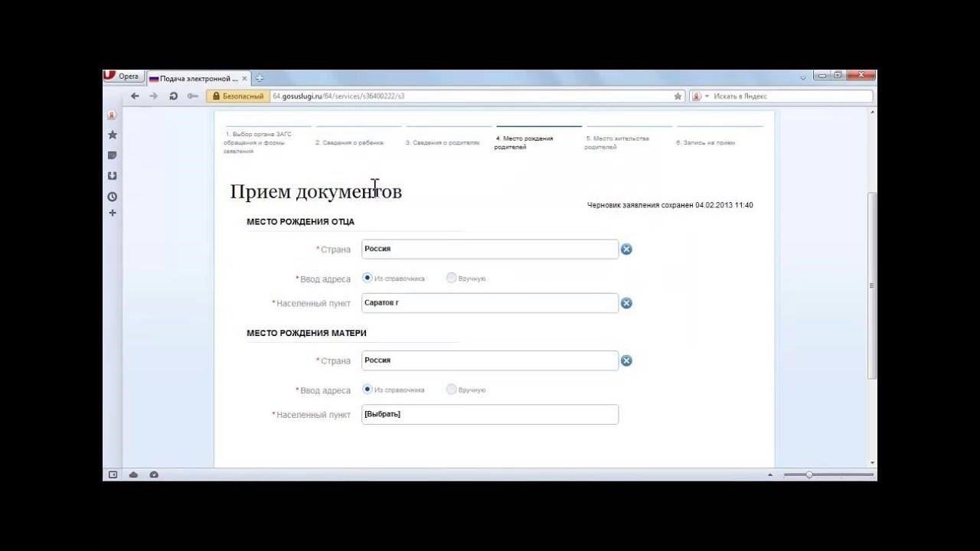Go to step 3 Сведения о родителях
Screen dimensions: 980x551
pyautogui.click(x=443, y=142)
